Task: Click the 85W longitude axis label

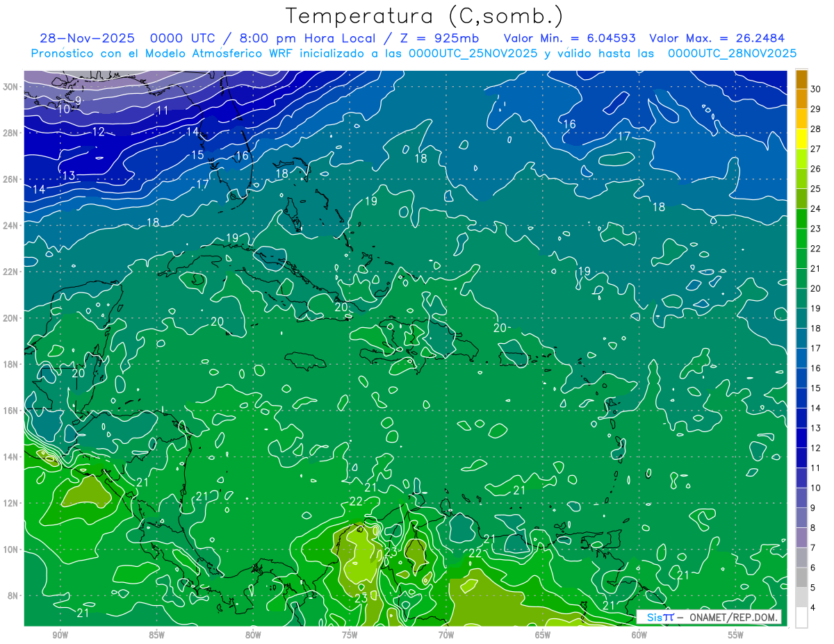Action: point(156,635)
